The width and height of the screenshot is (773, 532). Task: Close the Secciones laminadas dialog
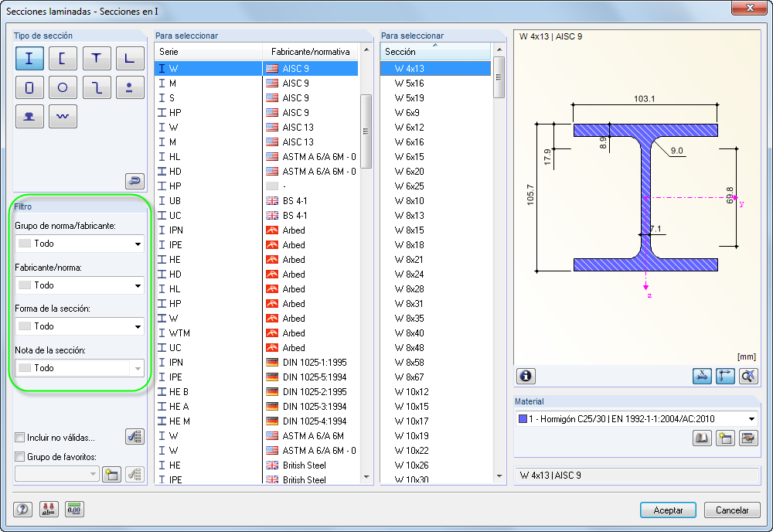[x=750, y=8]
